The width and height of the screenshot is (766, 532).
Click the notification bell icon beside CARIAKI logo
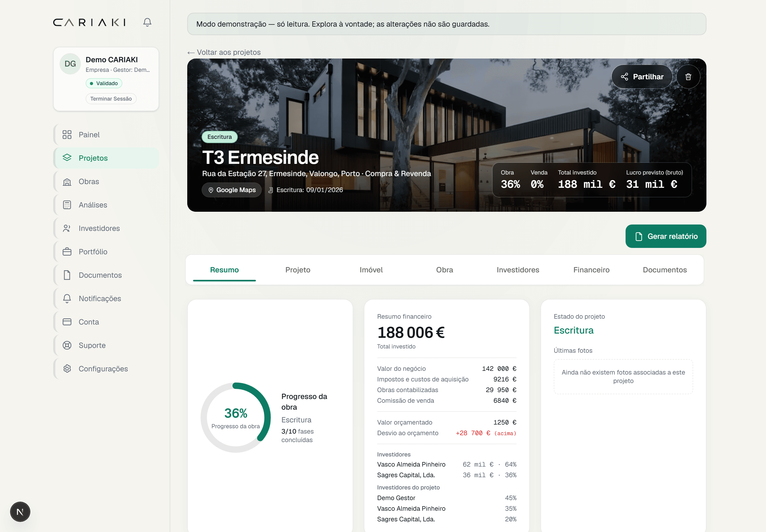point(147,22)
